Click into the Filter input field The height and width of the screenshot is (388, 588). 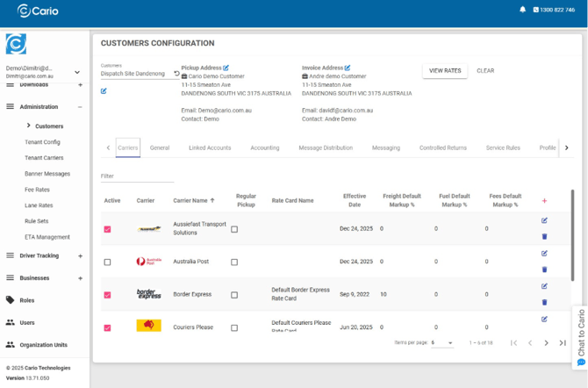pos(136,176)
